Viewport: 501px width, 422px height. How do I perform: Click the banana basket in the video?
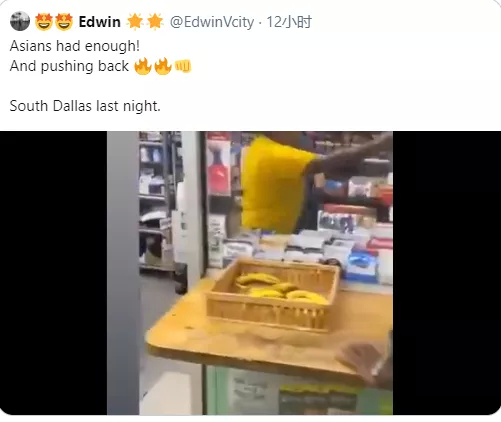(x=273, y=294)
